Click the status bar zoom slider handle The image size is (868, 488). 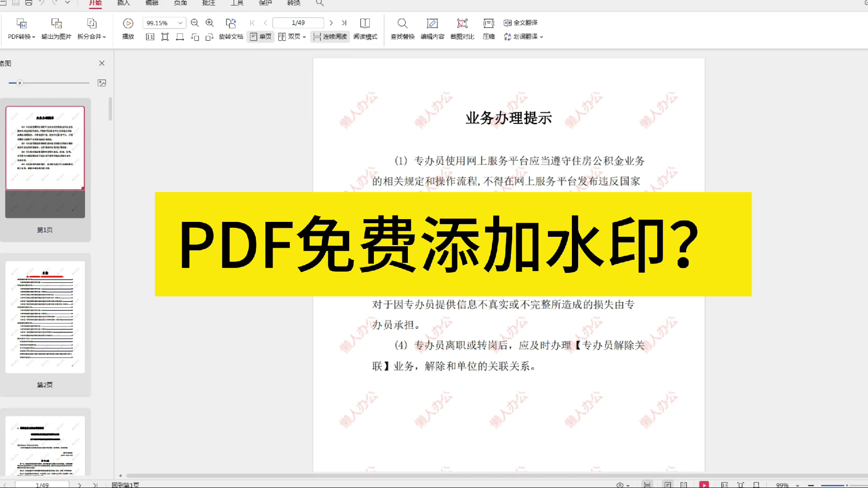847,485
